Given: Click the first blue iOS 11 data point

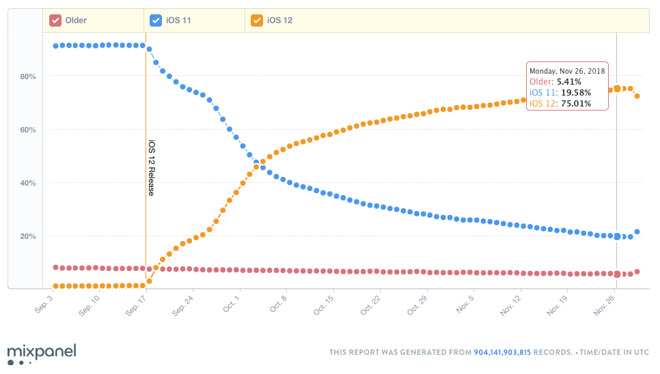Looking at the screenshot, I should 56,46.
